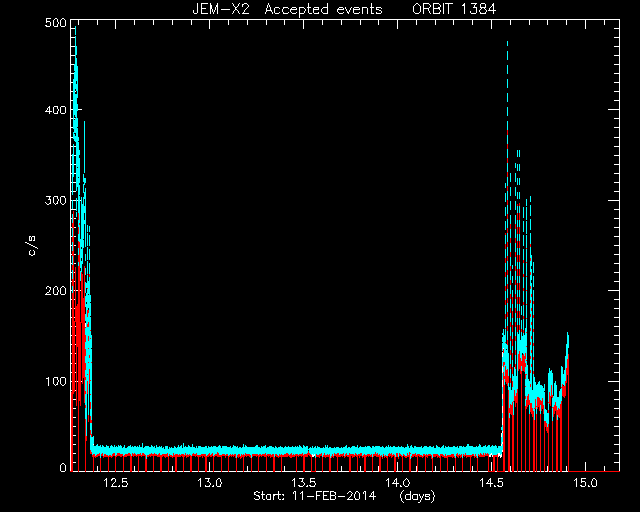Click the 300 y-axis tick label

[56, 200]
